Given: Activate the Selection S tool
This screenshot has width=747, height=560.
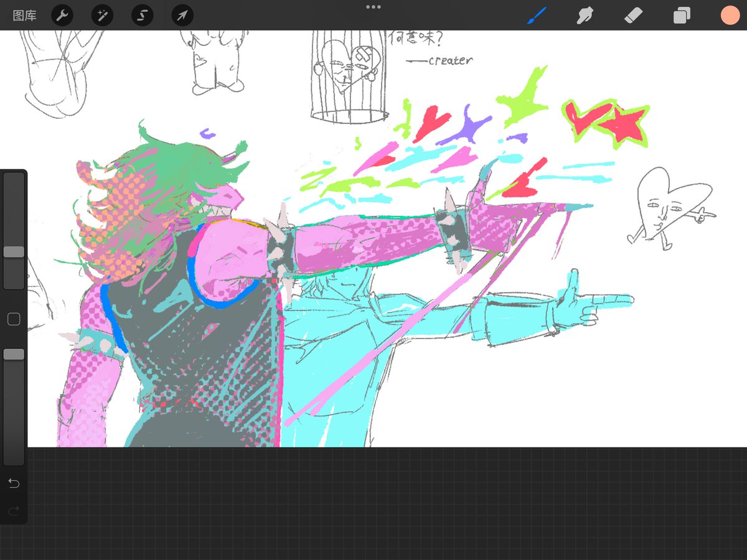Looking at the screenshot, I should click(143, 16).
